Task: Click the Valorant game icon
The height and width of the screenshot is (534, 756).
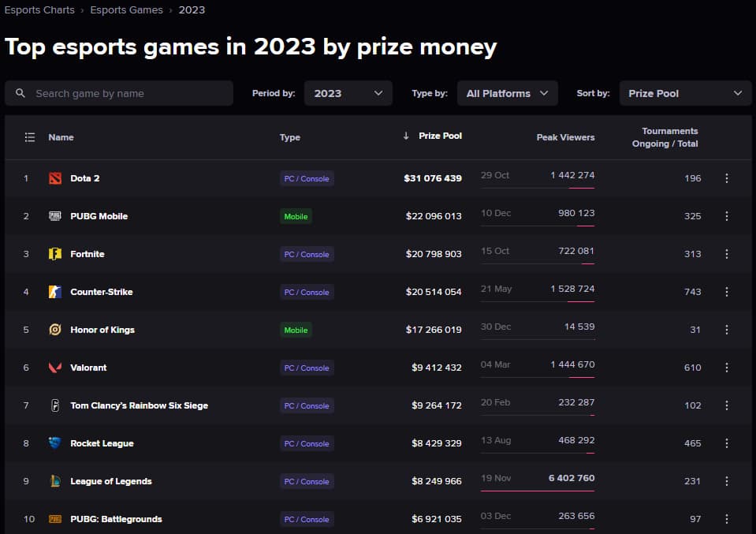Action: (x=54, y=368)
